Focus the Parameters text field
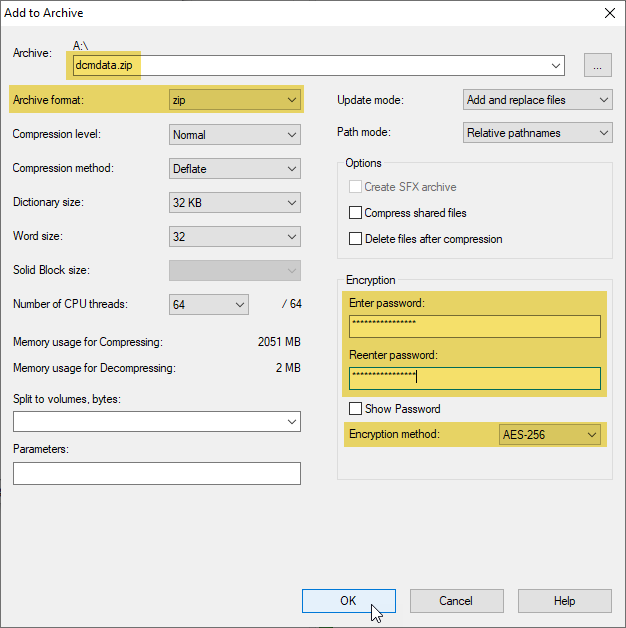The height and width of the screenshot is (628, 626). click(x=156, y=473)
